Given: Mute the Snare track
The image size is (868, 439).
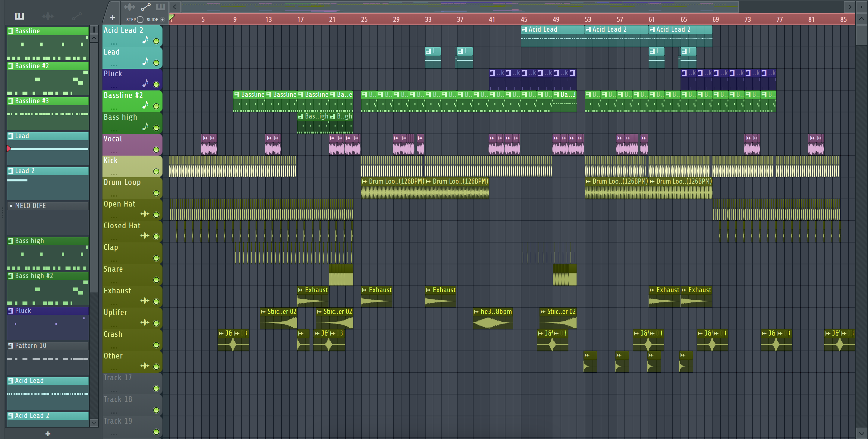Looking at the screenshot, I should pos(156,280).
